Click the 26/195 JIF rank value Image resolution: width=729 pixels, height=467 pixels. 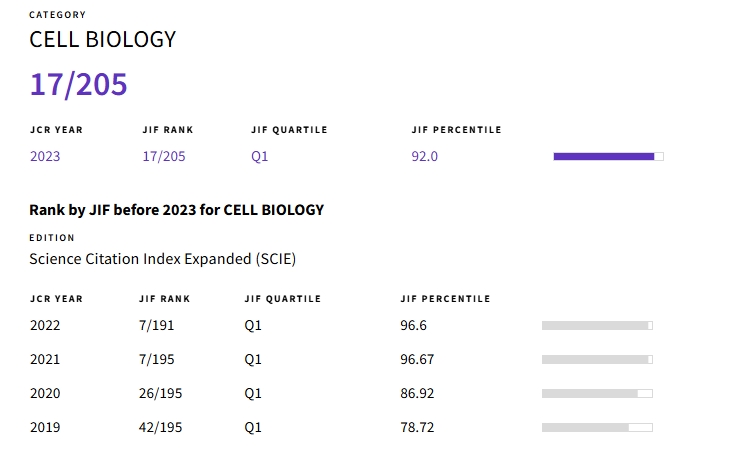(161, 393)
